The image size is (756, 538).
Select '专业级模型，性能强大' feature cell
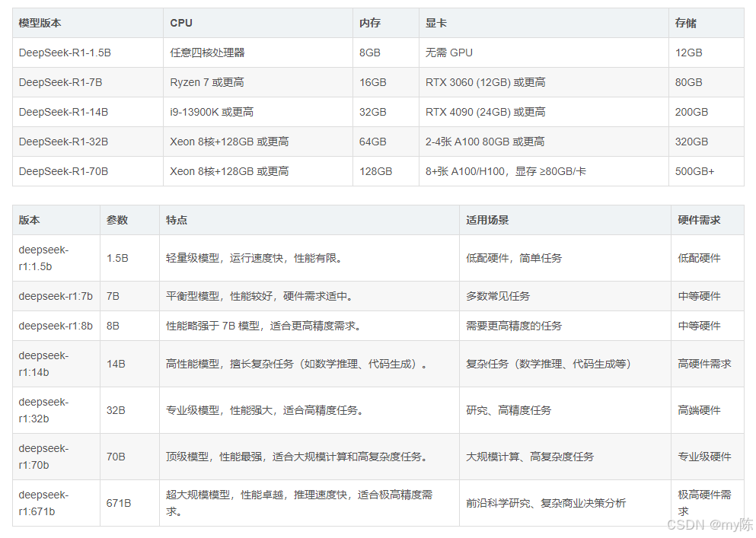[310, 410]
